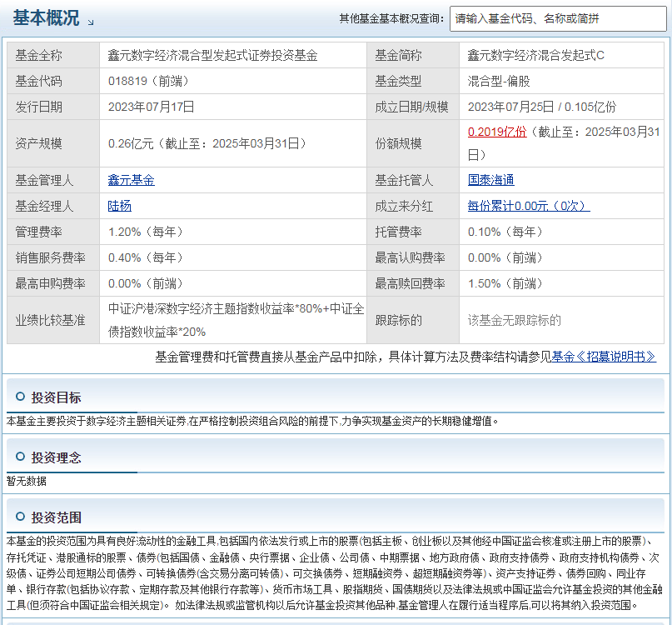Click the sales service fee 0.40%（每年）
The image size is (672, 625).
146,257
